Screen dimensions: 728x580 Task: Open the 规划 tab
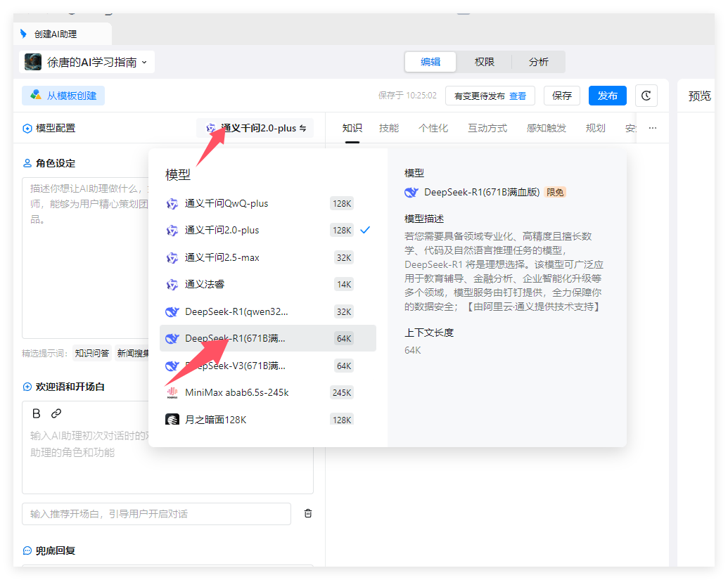595,128
